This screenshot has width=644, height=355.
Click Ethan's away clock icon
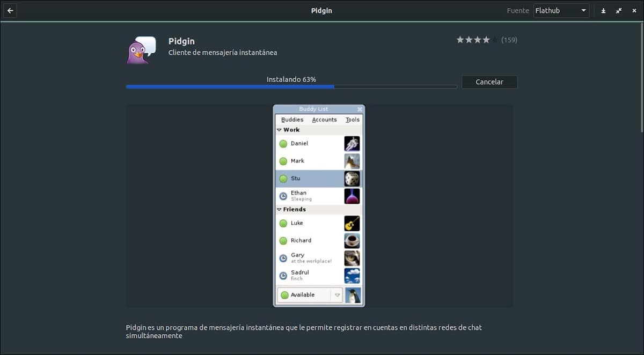[x=283, y=196]
